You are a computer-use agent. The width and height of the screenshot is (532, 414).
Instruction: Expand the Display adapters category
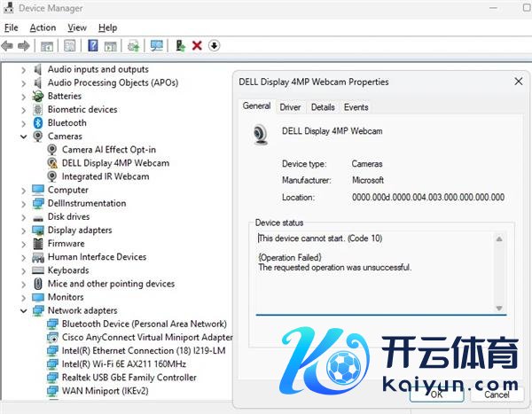pos(24,230)
